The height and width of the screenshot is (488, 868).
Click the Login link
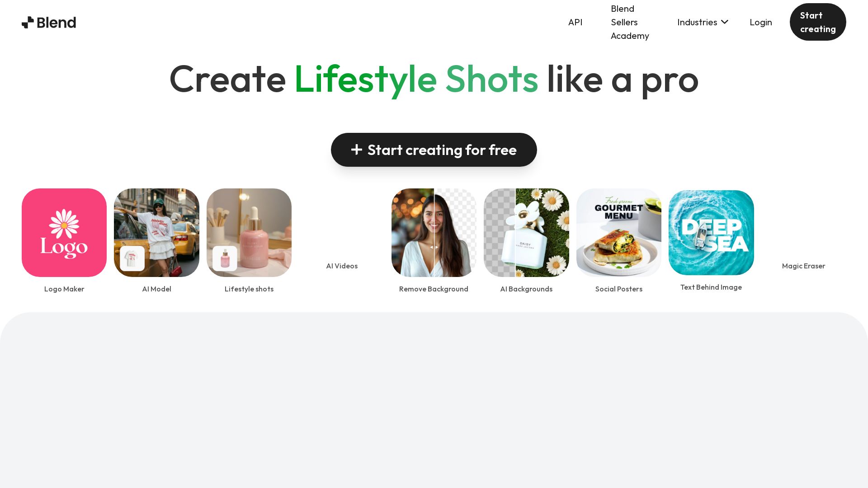(761, 22)
